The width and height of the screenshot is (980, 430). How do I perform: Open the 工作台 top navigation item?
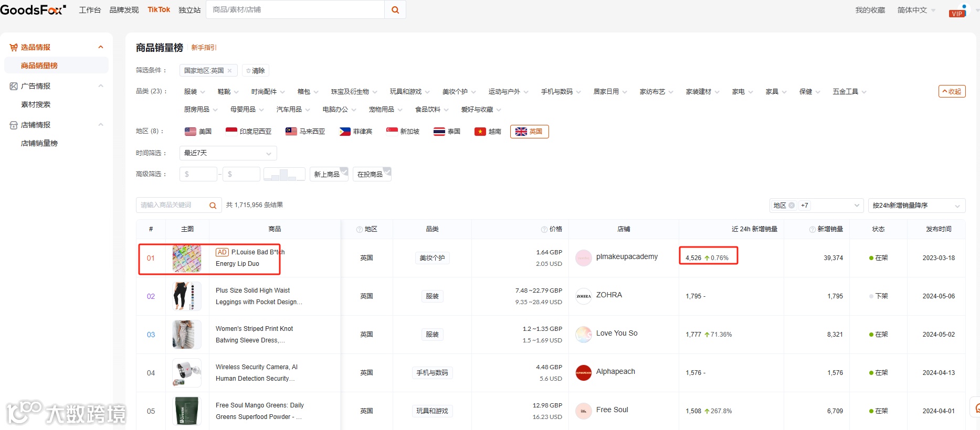(x=90, y=10)
